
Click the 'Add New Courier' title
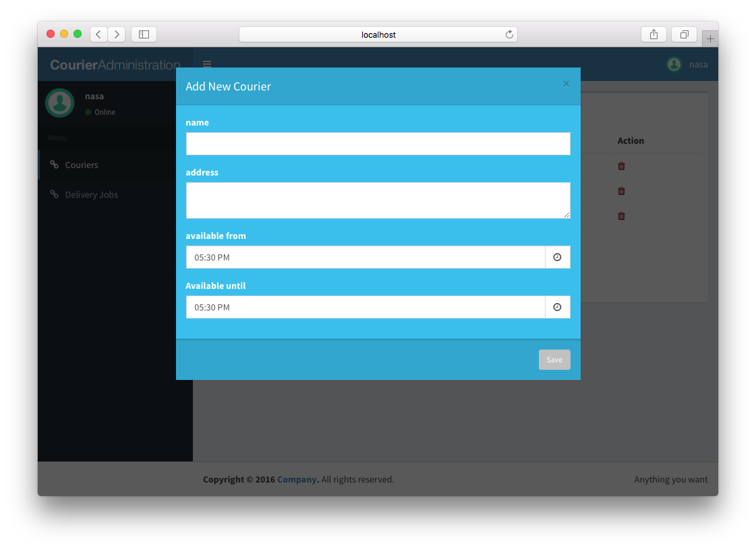point(228,86)
